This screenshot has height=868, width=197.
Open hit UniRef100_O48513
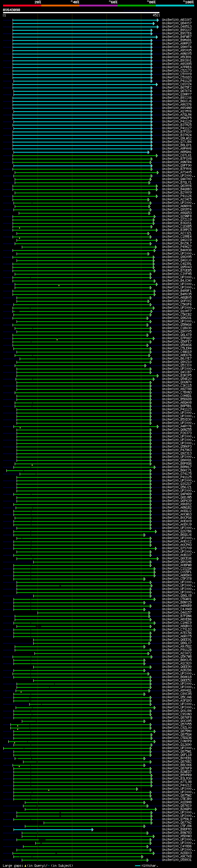[x=176, y=26]
